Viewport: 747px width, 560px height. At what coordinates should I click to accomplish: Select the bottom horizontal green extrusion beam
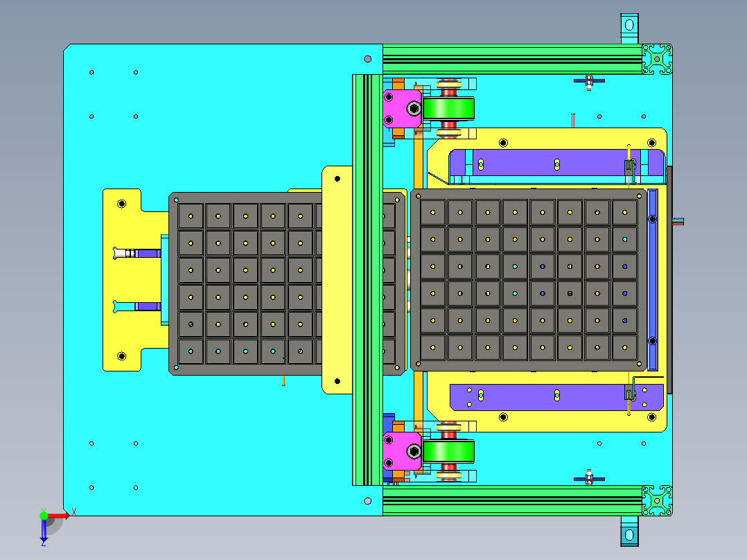coord(512,500)
